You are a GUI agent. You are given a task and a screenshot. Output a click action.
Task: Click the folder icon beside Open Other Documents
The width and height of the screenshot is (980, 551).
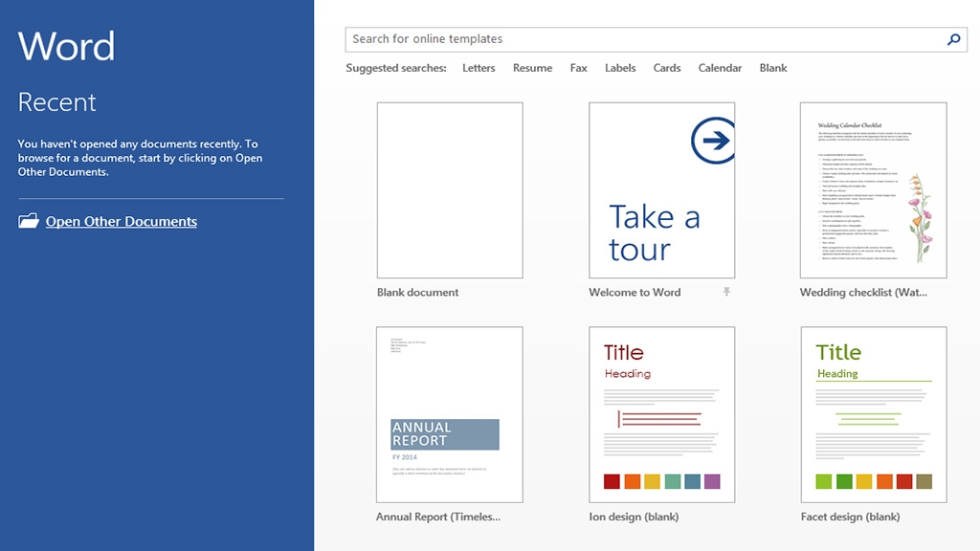coord(28,221)
